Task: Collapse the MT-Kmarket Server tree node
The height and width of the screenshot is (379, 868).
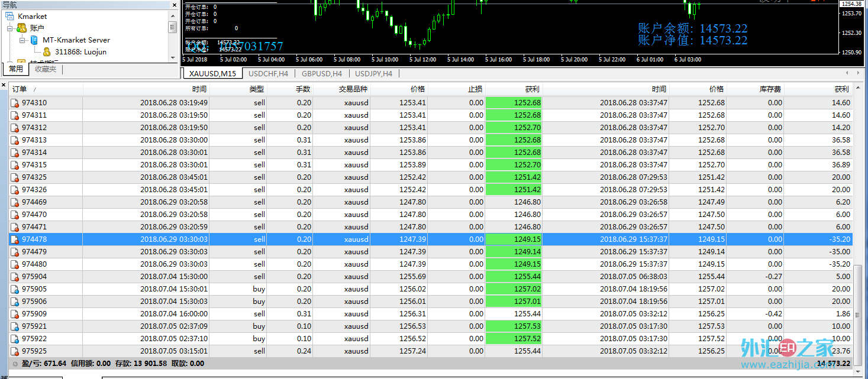Action: 22,40
